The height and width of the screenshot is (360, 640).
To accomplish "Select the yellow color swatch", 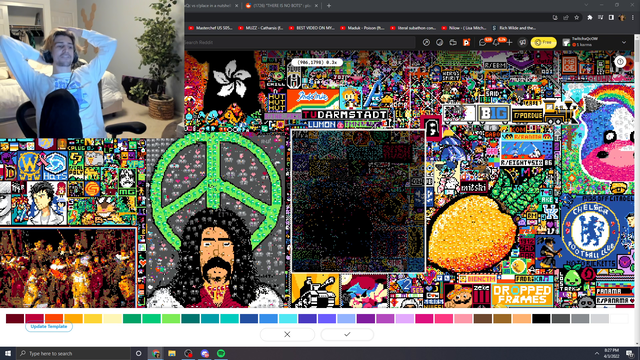I will click(x=93, y=318).
